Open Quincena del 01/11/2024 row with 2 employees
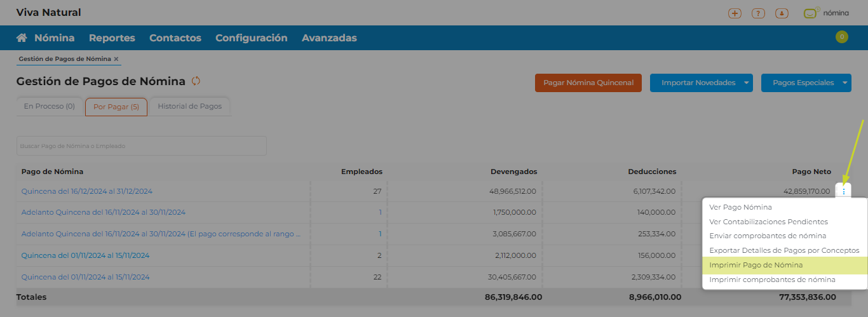 86,255
